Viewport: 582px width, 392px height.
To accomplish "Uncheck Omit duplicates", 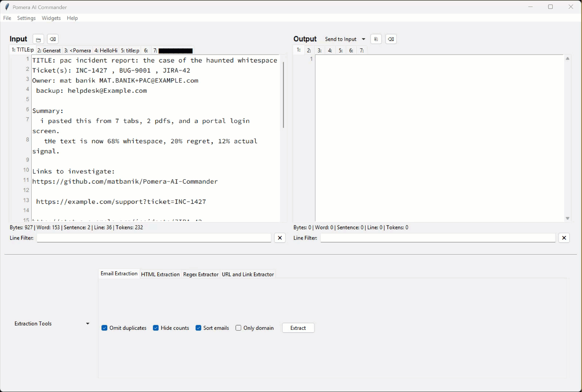I will [x=105, y=328].
